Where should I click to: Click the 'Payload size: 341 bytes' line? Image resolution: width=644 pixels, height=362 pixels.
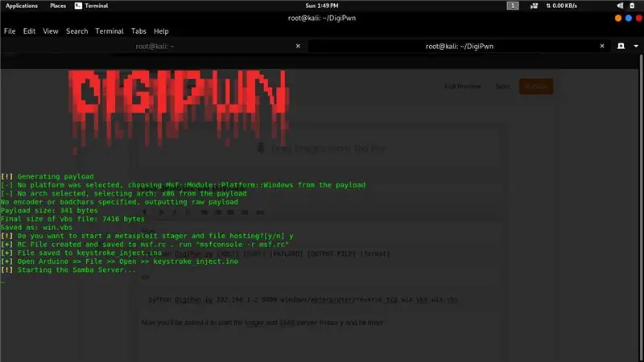coord(49,211)
